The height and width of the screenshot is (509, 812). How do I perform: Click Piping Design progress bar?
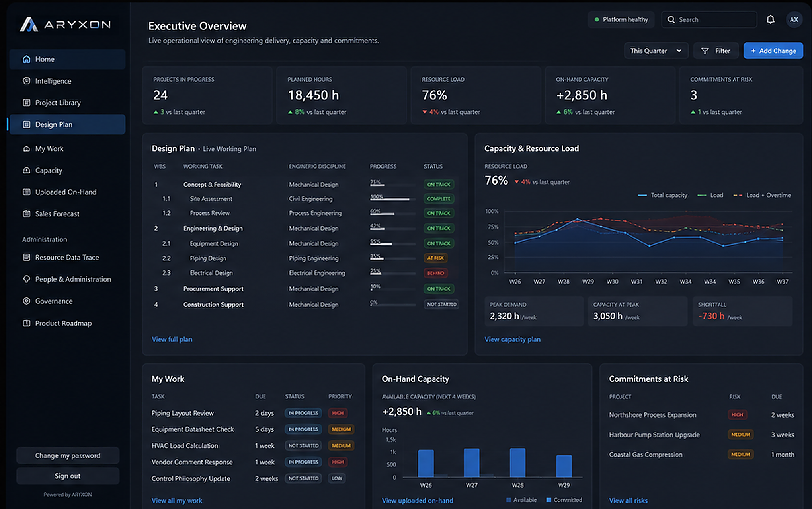point(393,258)
